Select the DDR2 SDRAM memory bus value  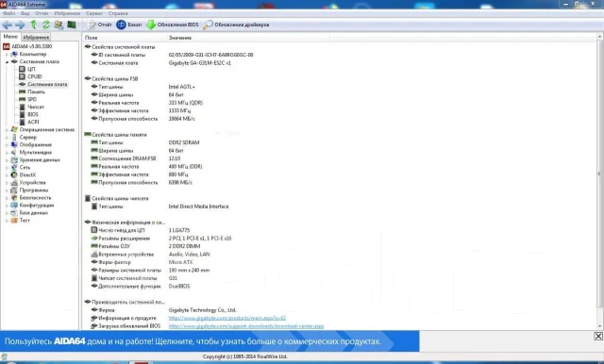click(x=184, y=142)
